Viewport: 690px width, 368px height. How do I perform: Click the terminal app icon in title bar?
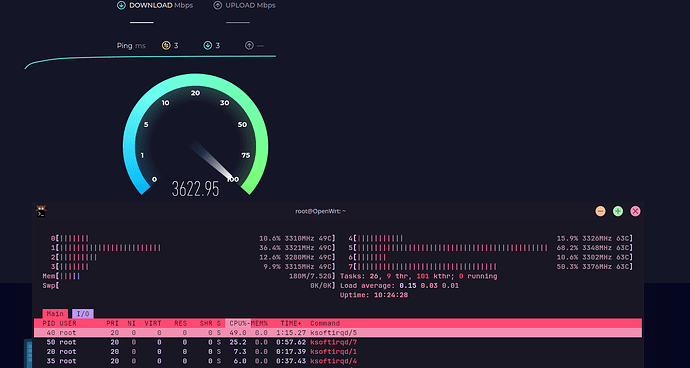(41, 211)
